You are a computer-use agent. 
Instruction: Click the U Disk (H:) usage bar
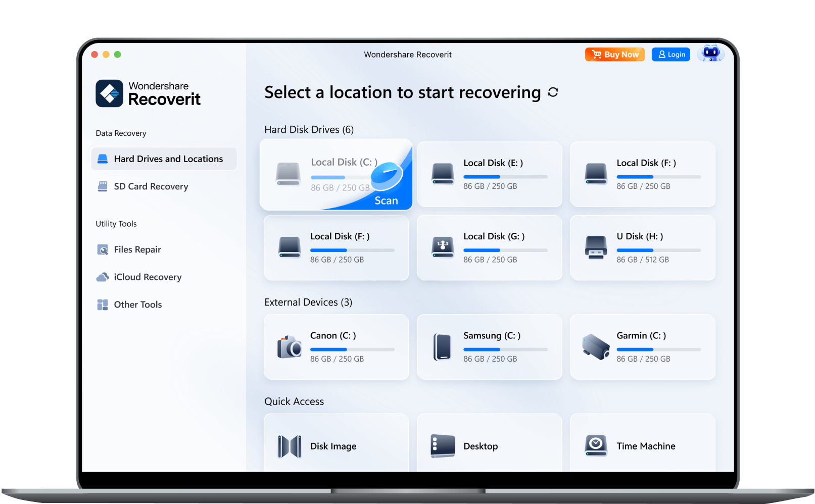pyautogui.click(x=658, y=250)
